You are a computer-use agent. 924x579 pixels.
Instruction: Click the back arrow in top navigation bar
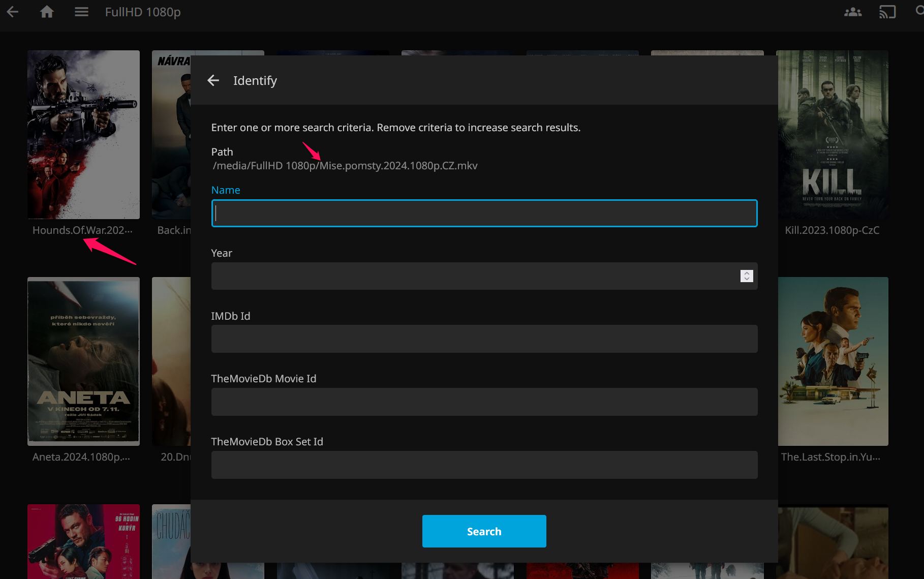coord(13,12)
